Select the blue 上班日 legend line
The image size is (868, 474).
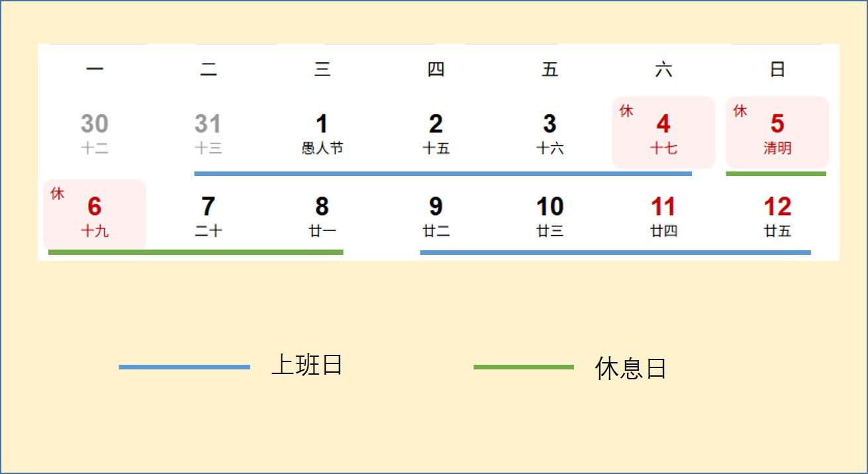pyautogui.click(x=184, y=367)
